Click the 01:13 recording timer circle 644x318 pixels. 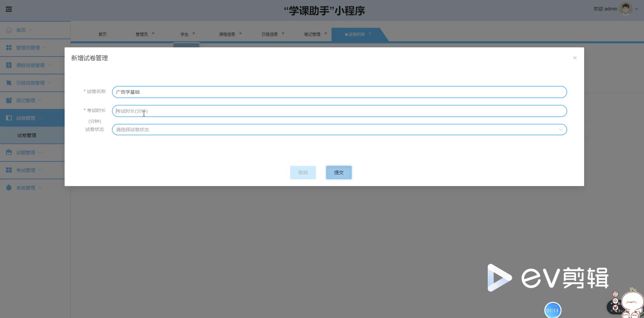(553, 310)
